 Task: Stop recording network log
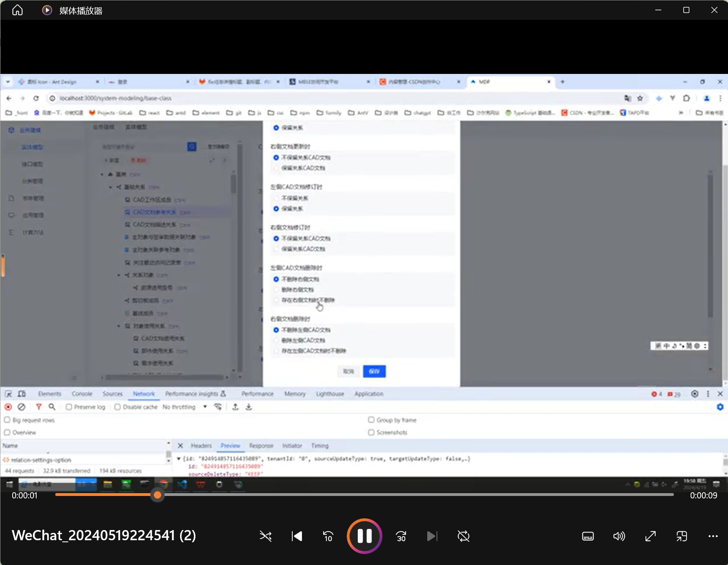click(8, 407)
